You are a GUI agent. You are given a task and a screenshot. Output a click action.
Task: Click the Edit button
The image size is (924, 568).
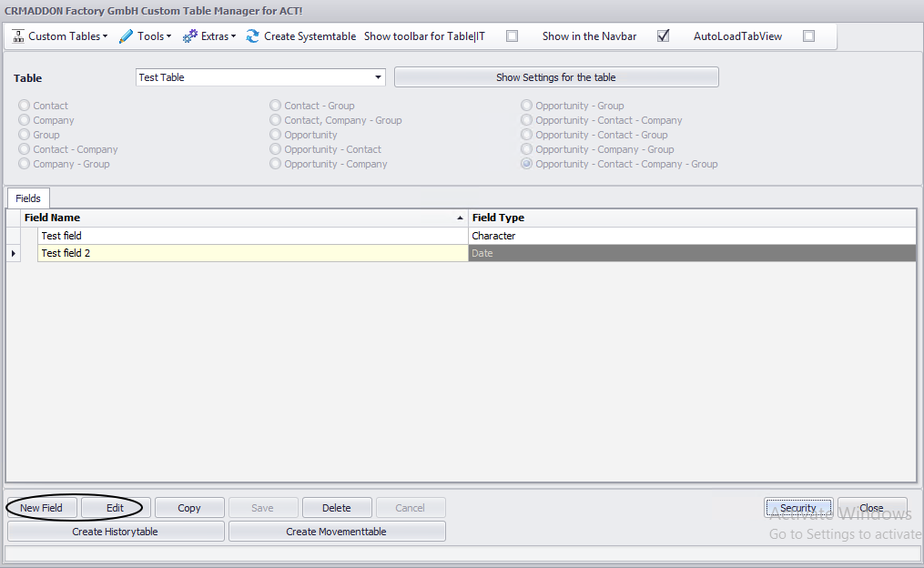click(x=115, y=508)
